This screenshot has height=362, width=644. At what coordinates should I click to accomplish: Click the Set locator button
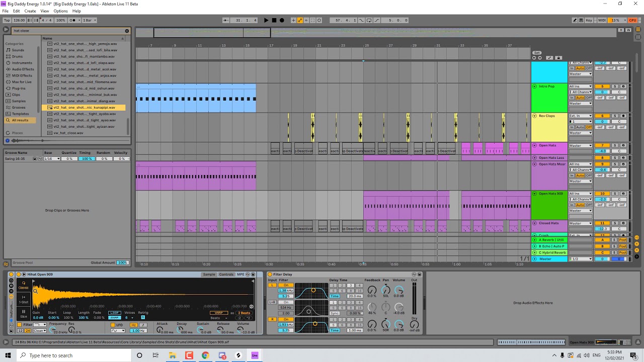(x=537, y=53)
